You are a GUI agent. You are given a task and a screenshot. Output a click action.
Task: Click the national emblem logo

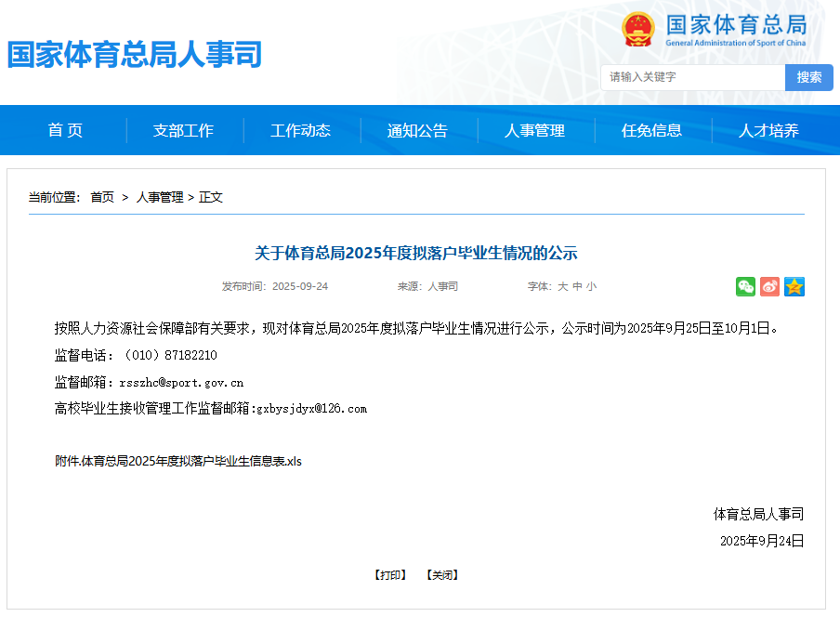pos(638,30)
